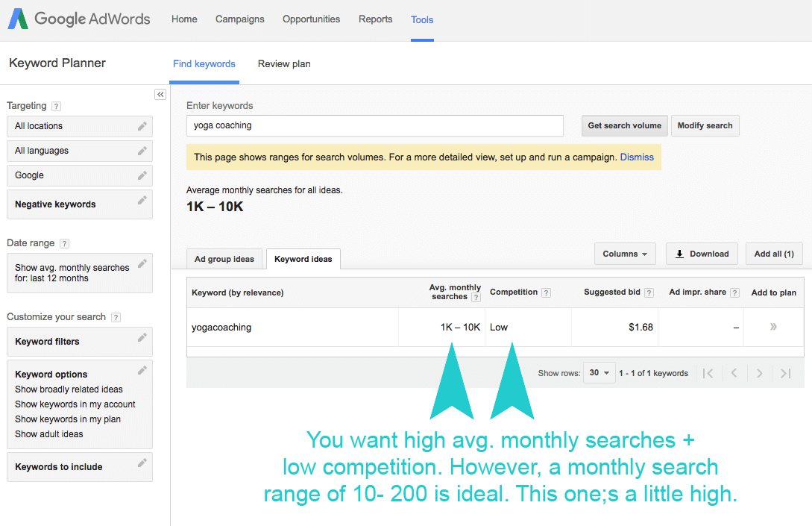Open the Keyword filters setting
The image size is (812, 526).
[x=80, y=342]
